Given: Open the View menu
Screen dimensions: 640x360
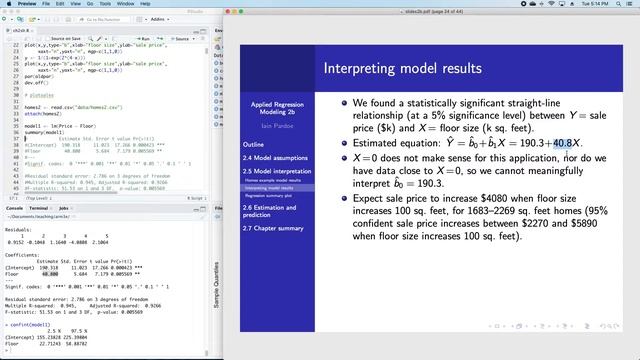Looking at the screenshot, I should click(x=76, y=4).
